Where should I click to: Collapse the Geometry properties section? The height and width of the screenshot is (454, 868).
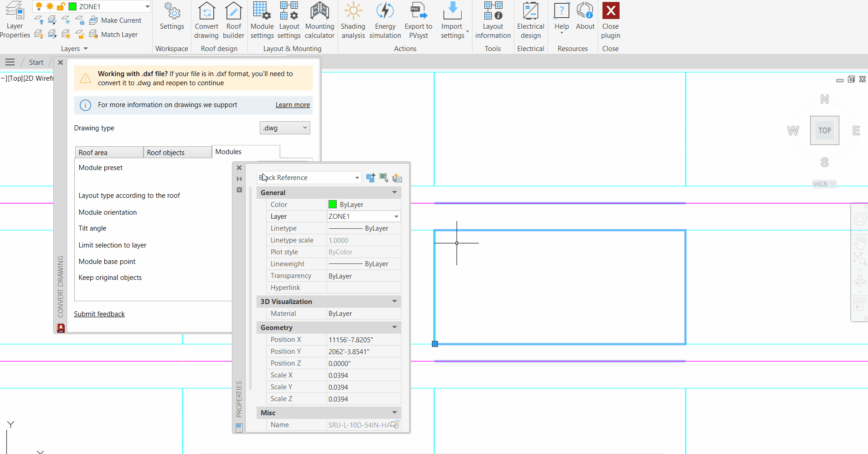(x=394, y=327)
